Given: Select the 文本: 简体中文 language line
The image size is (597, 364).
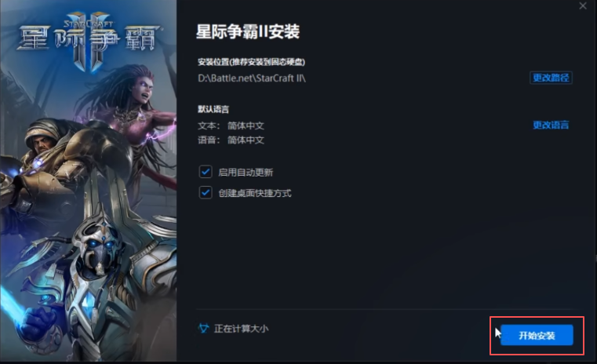Looking at the screenshot, I should [231, 126].
